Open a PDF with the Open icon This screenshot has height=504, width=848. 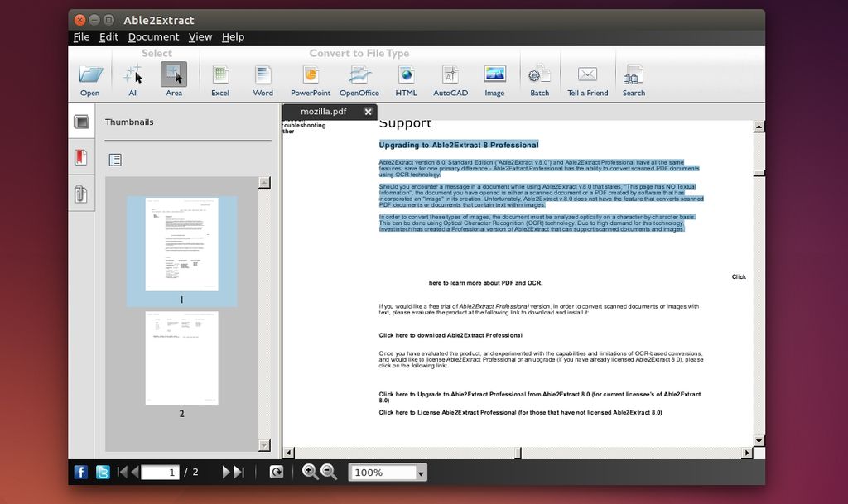(89, 76)
